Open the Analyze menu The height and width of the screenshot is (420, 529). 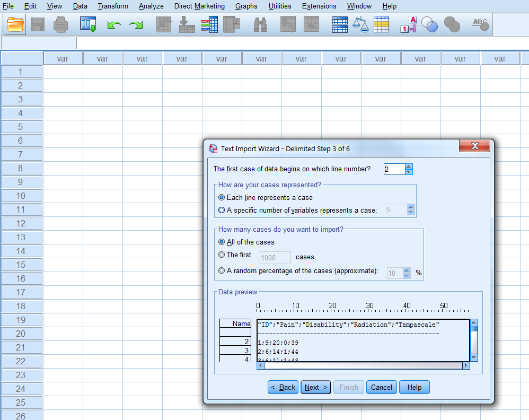151,6
